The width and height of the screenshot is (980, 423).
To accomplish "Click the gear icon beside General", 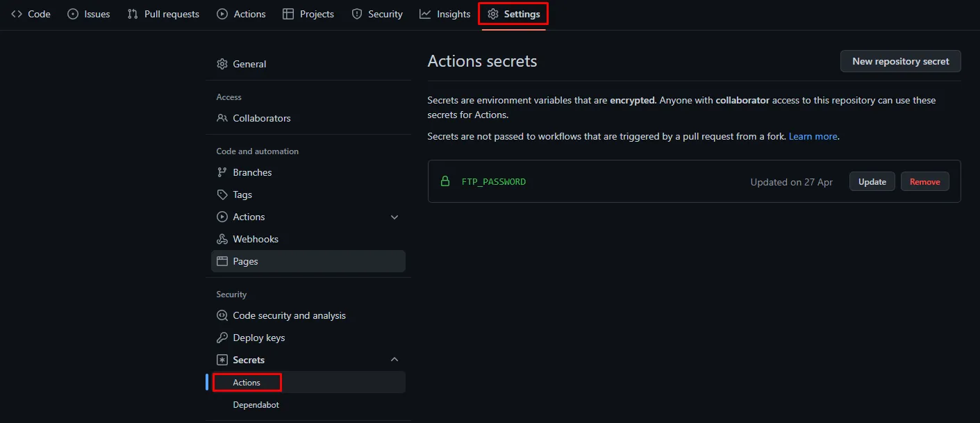I will (222, 64).
